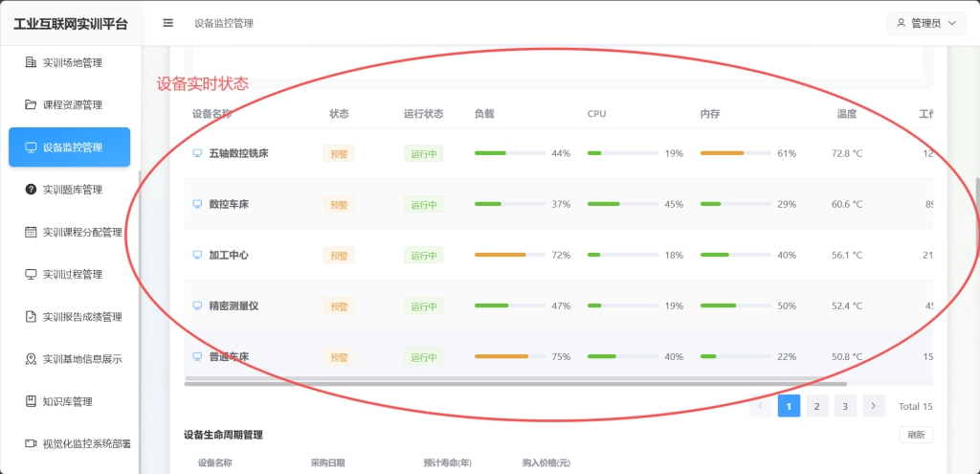Click the 课程资源管理 folder icon
This screenshot has width=980, height=474.
click(31, 104)
